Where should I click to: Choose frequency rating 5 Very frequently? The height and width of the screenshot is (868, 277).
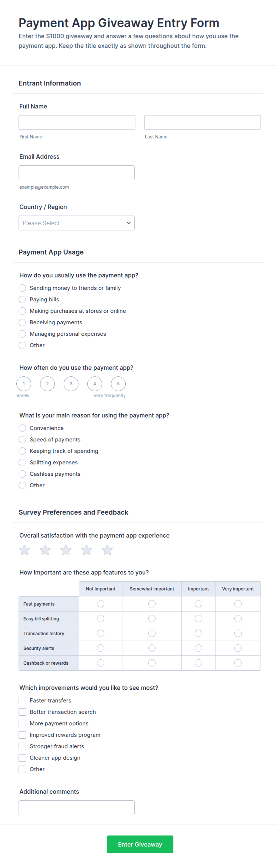click(x=118, y=384)
